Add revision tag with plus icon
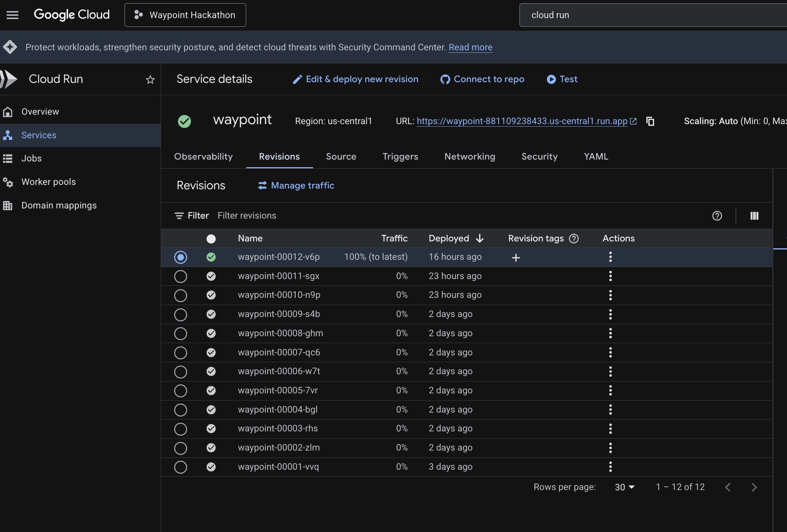Viewport: 787px width, 532px height. pos(516,257)
